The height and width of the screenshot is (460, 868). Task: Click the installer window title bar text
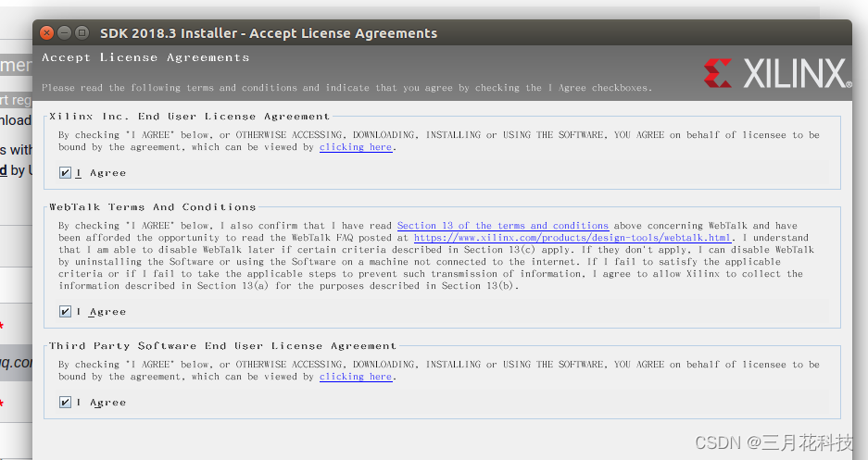click(269, 33)
